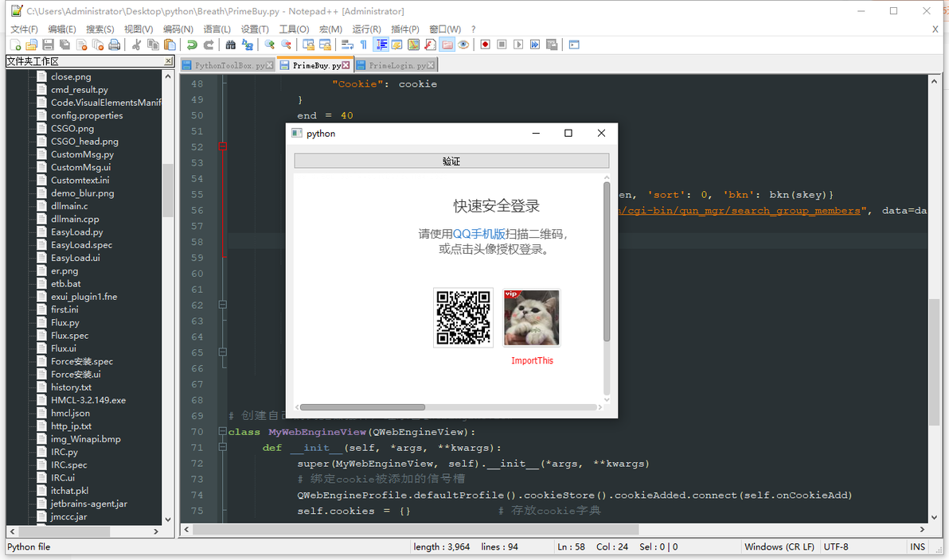Image resolution: width=949 pixels, height=560 pixels.
Task: Open the Document Map panel icon
Action: pos(414,45)
